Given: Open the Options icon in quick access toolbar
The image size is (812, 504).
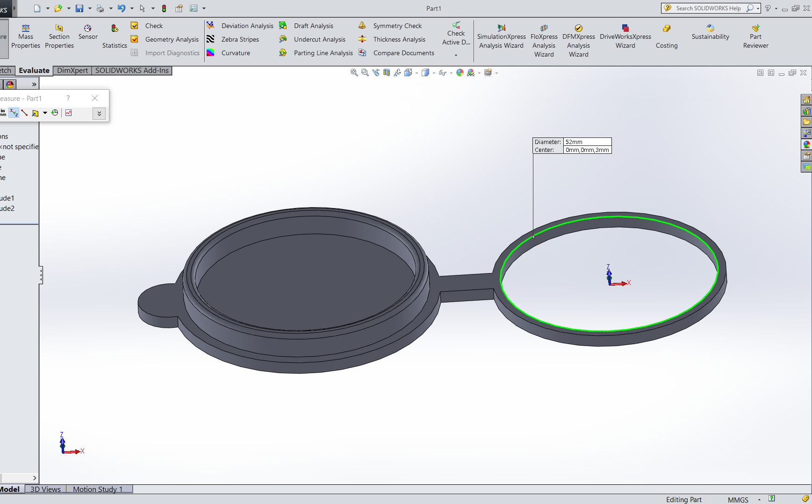Looking at the screenshot, I should (x=193, y=8).
